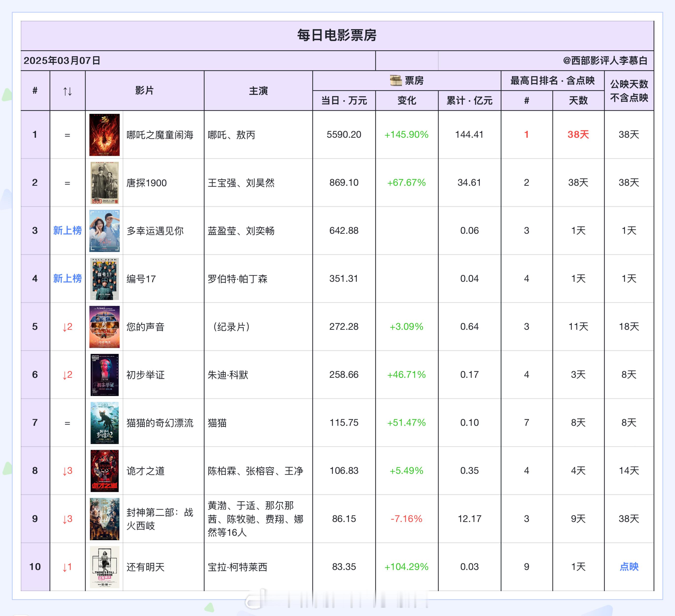Image resolution: width=675 pixels, height=616 pixels.
Task: Click the 最高日排名 · 含点映 header
Action: pyautogui.click(x=552, y=80)
